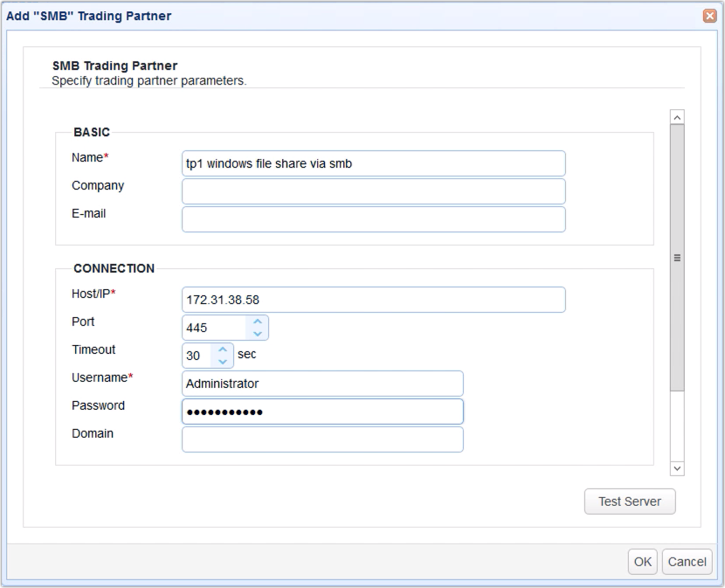Image resolution: width=725 pixels, height=588 pixels.
Task: Close the Add SMB Trading Partner dialog
Action: point(708,15)
